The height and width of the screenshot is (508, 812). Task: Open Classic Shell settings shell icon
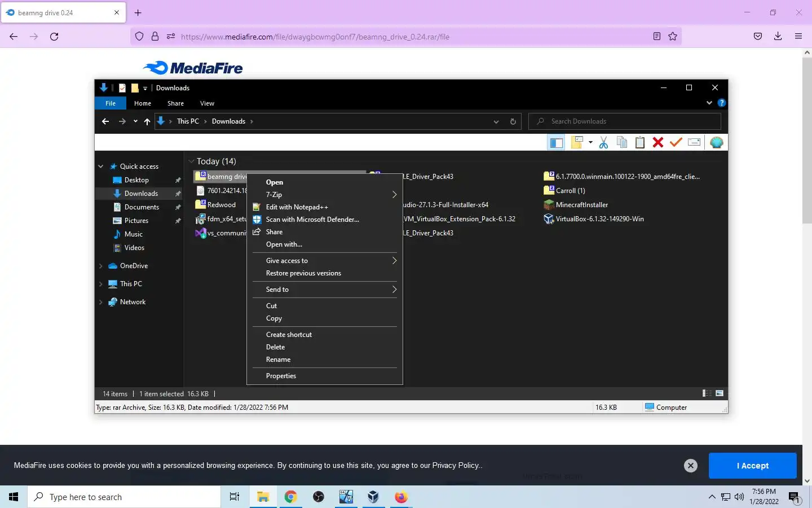point(717,143)
